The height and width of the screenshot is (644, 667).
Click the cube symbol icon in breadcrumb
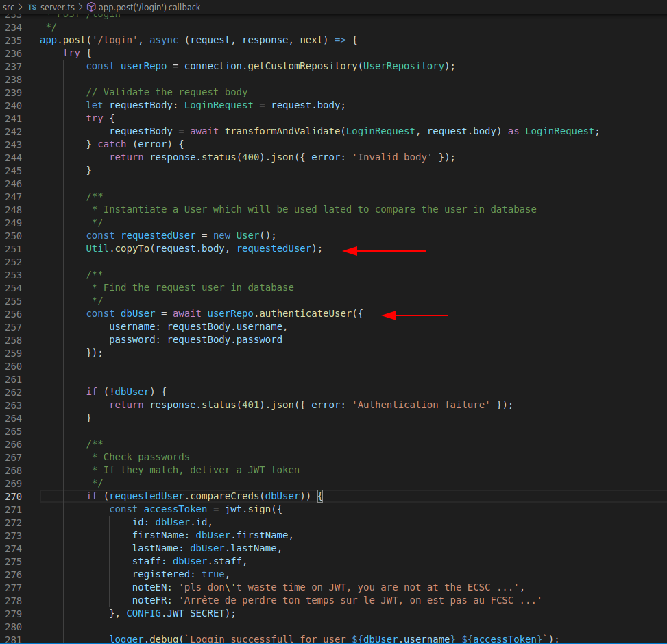(x=91, y=7)
